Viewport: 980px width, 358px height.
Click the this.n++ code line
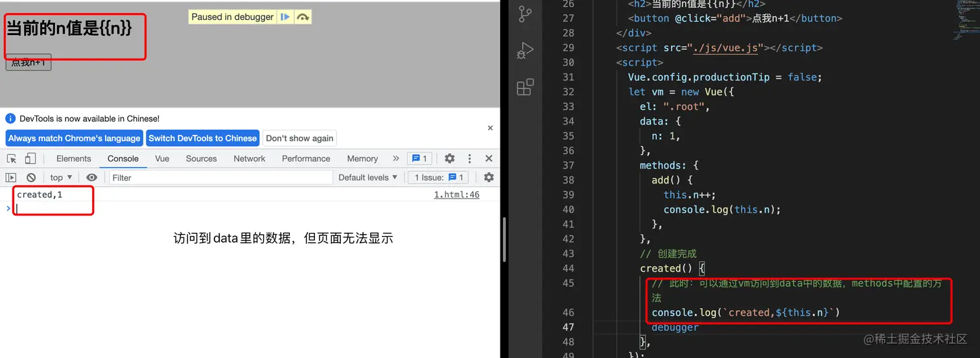coord(690,195)
